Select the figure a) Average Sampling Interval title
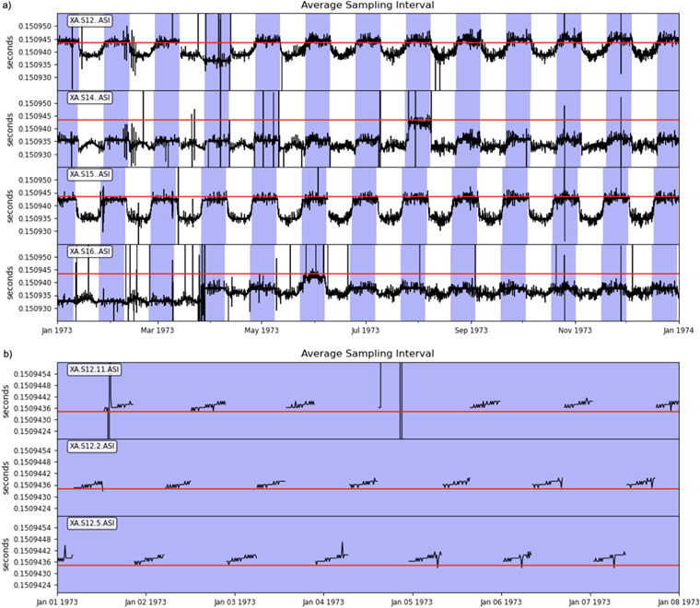700x608 pixels. (367, 6)
